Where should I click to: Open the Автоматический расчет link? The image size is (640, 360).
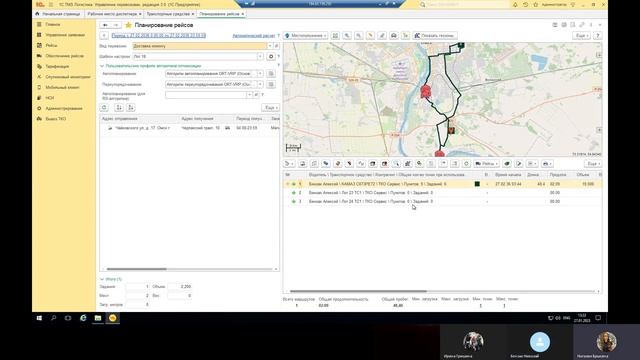point(253,36)
